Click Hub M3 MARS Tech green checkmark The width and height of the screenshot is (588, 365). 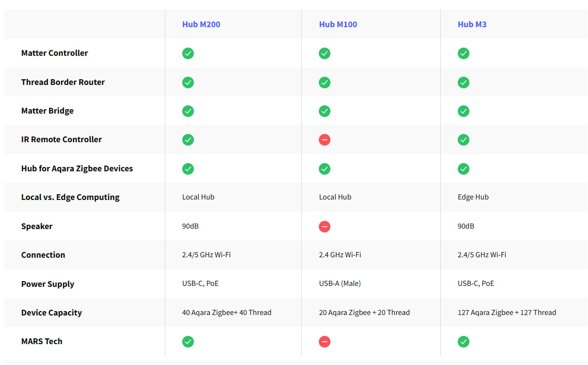(464, 342)
